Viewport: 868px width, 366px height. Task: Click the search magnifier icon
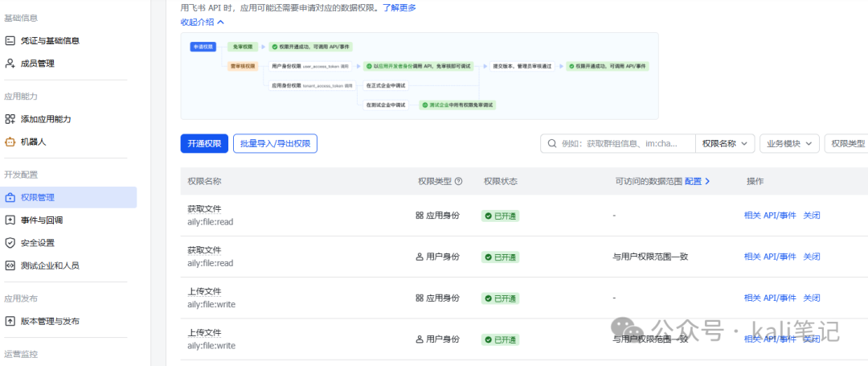click(551, 143)
